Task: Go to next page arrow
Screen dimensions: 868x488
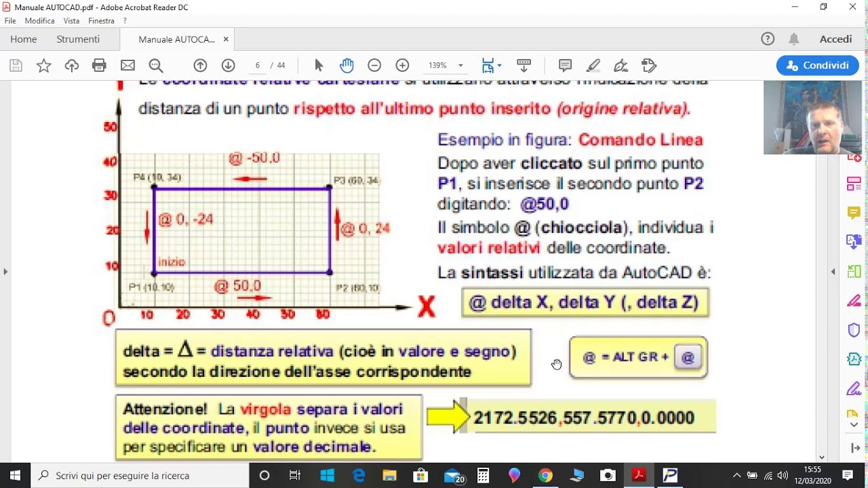Action: pyautogui.click(x=229, y=66)
